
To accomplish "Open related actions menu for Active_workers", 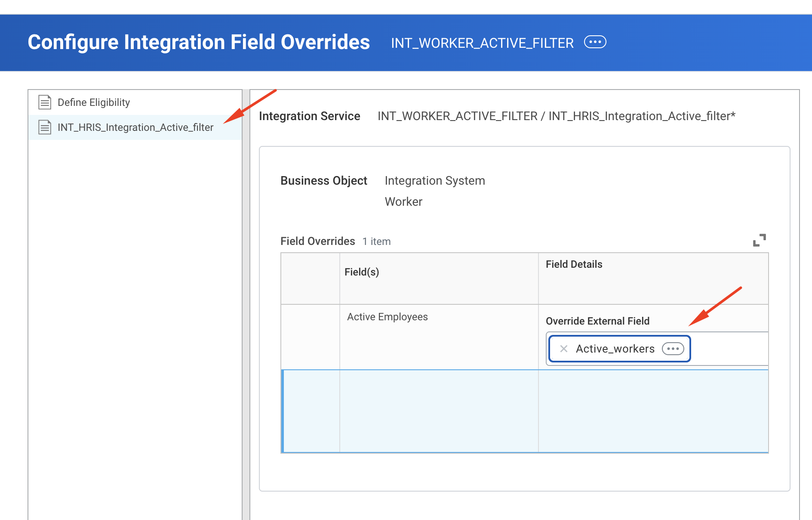I will (673, 349).
